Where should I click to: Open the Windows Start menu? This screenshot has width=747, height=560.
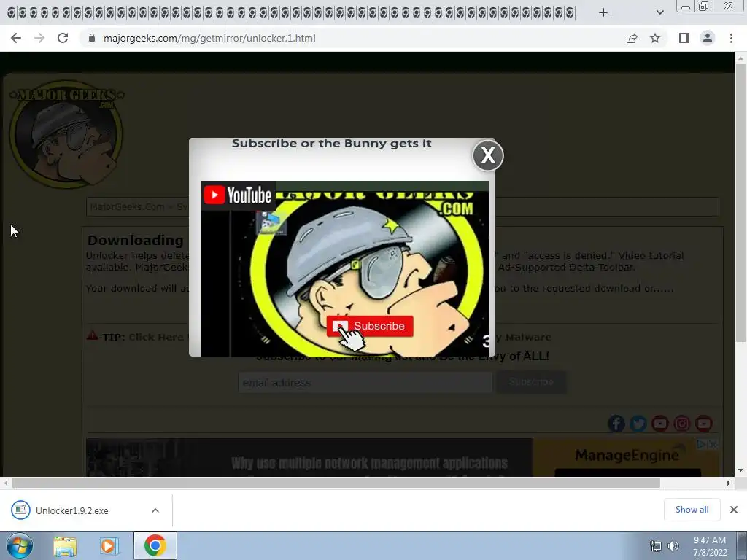pyautogui.click(x=20, y=545)
